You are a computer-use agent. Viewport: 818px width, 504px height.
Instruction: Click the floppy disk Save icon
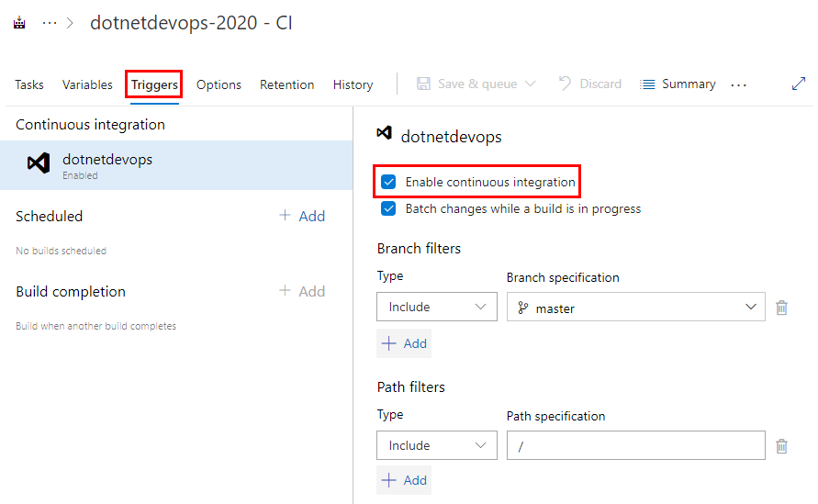coord(423,84)
